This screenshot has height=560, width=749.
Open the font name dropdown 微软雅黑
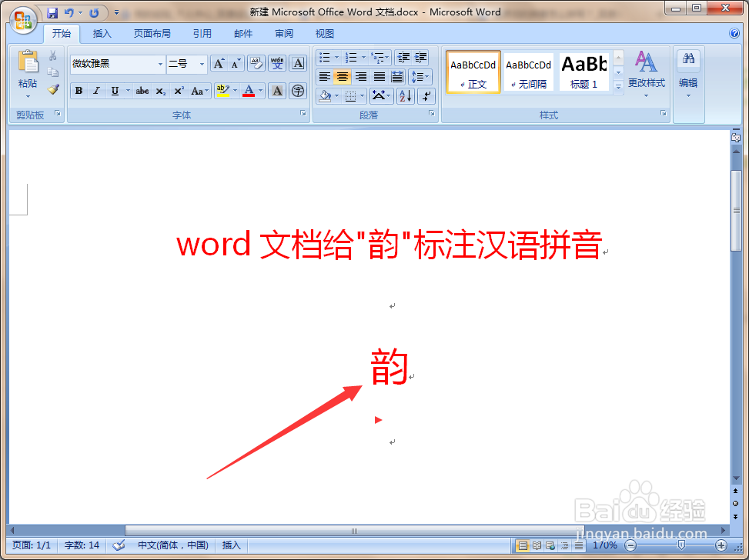point(160,64)
